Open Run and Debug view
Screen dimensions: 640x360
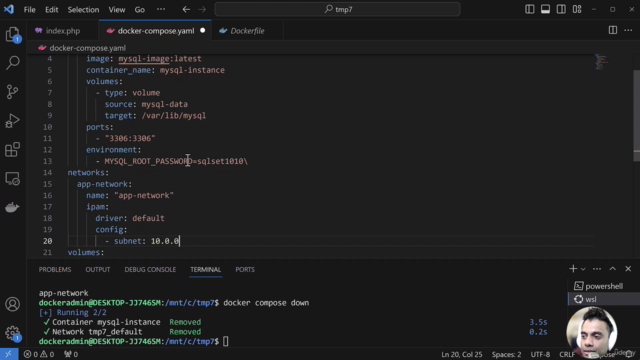[x=13, y=121]
